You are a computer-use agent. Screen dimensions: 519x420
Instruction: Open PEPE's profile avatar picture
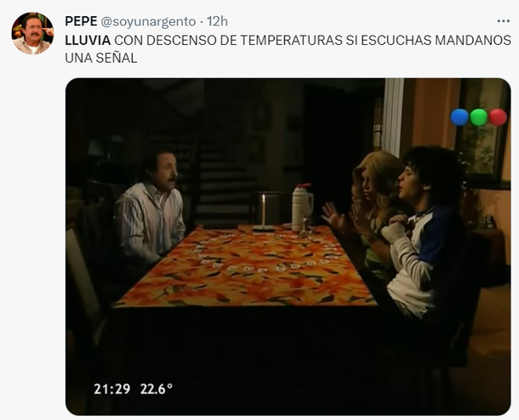32,33
